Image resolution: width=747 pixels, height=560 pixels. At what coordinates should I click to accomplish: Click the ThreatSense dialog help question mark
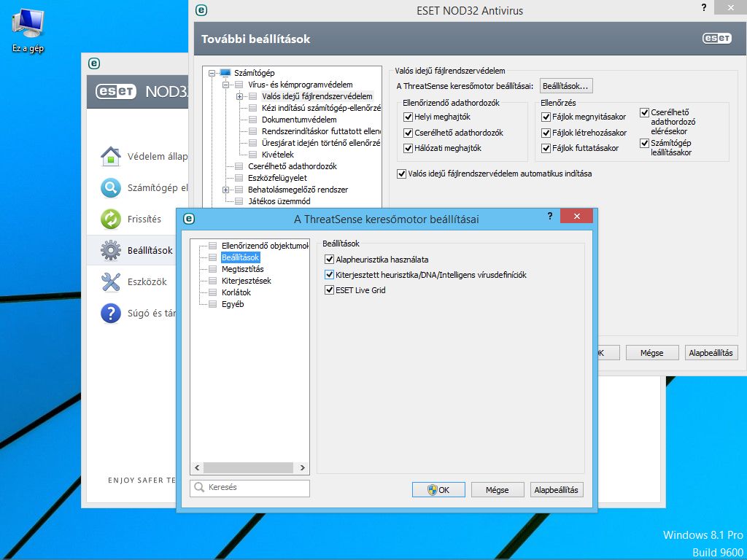coord(550,216)
